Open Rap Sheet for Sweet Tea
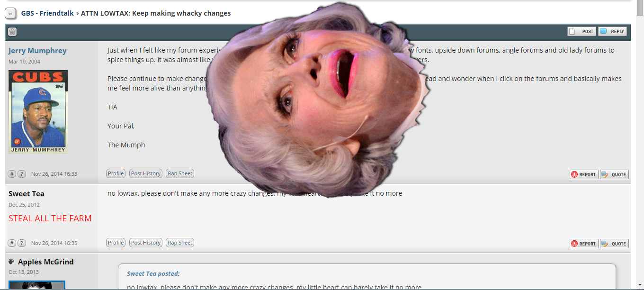The height and width of the screenshot is (290, 644). tap(180, 243)
